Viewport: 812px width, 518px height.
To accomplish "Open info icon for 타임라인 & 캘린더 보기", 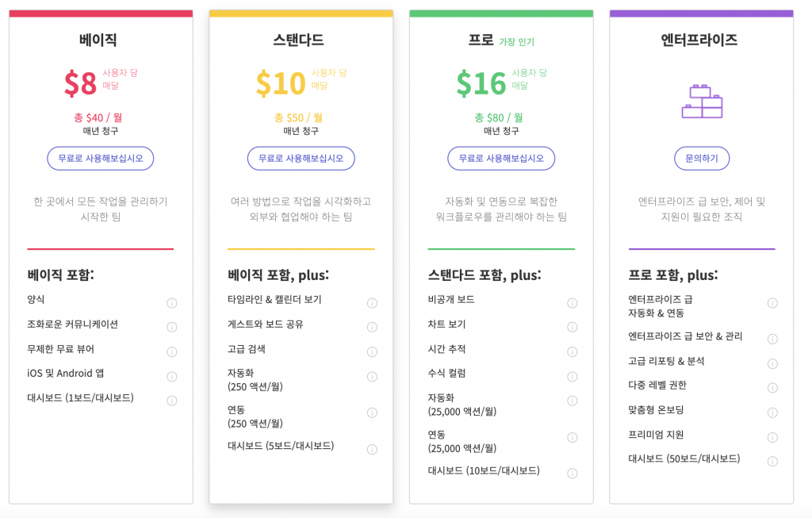I will pos(372,303).
